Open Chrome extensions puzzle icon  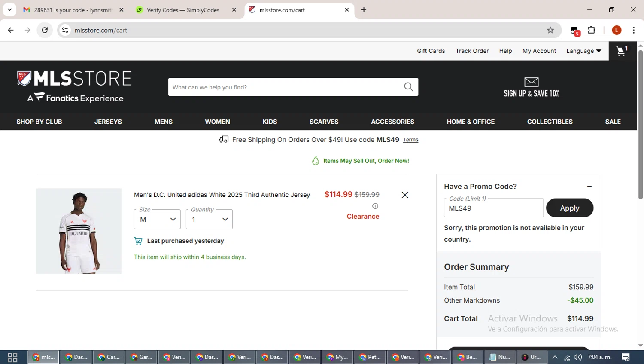coord(592,30)
